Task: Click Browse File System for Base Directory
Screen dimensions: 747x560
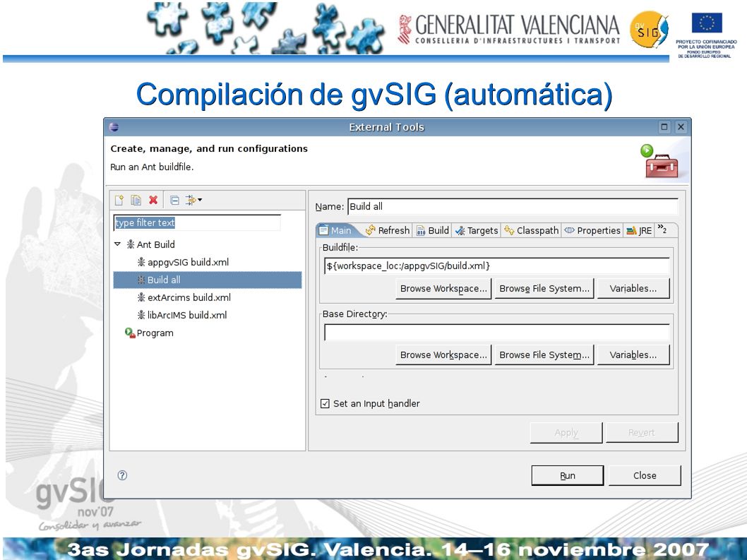Action: coord(544,355)
